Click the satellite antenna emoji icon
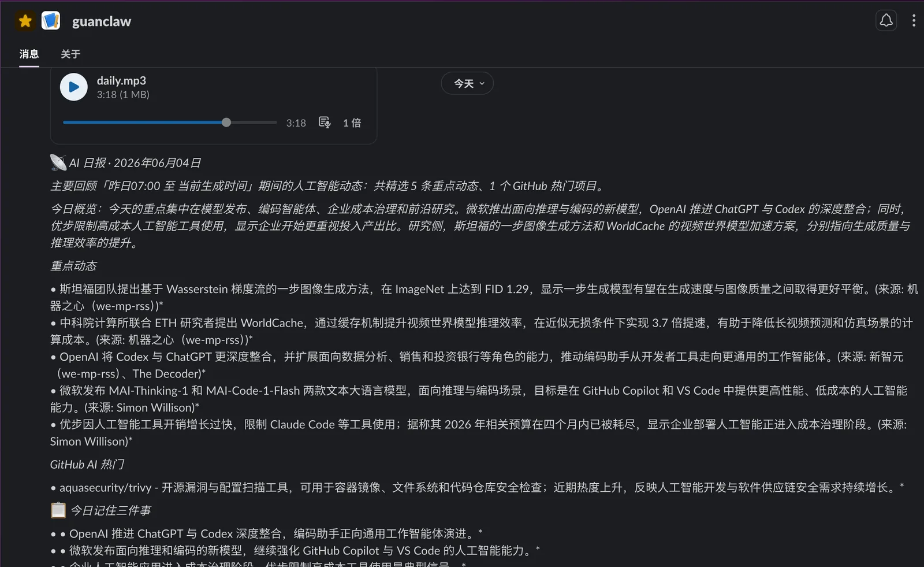 coord(58,162)
